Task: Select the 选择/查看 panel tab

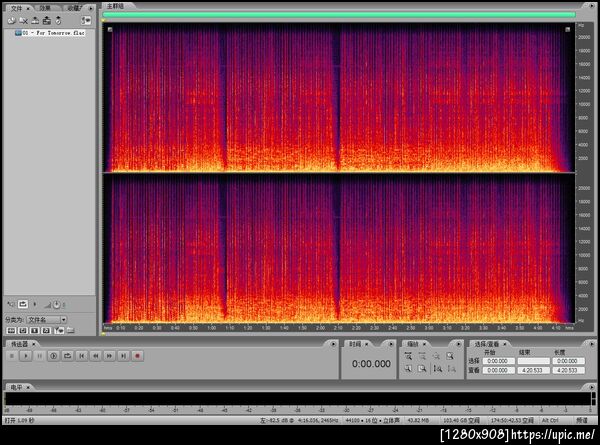Action: [x=486, y=344]
